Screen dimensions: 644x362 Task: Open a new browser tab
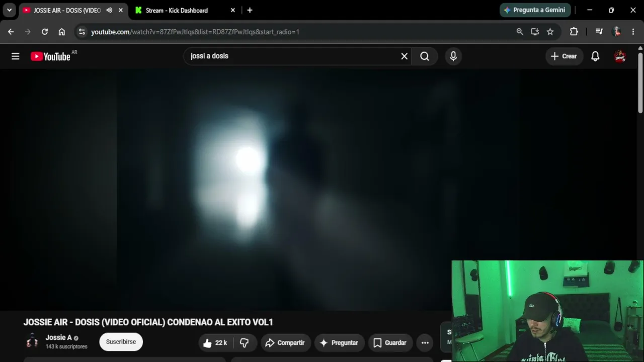250,10
